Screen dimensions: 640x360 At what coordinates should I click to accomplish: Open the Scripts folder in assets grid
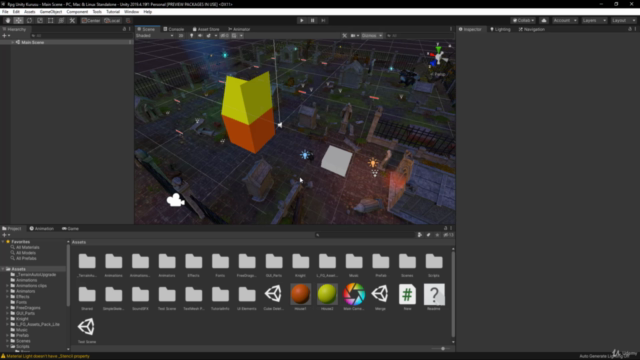tap(434, 264)
